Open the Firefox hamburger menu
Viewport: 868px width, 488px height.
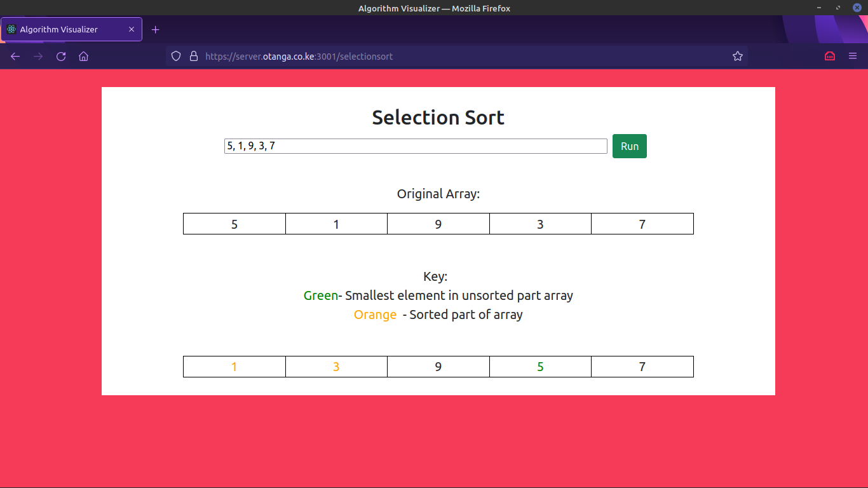[853, 57]
